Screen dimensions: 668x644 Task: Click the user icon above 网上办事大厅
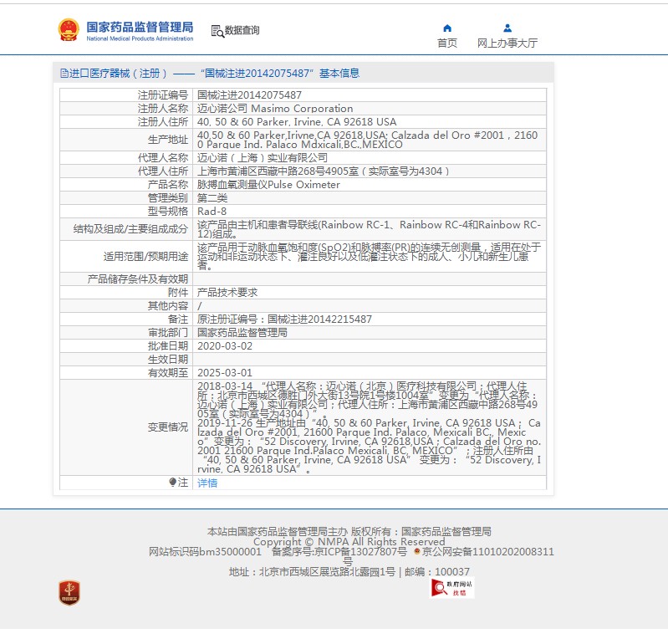click(x=507, y=28)
